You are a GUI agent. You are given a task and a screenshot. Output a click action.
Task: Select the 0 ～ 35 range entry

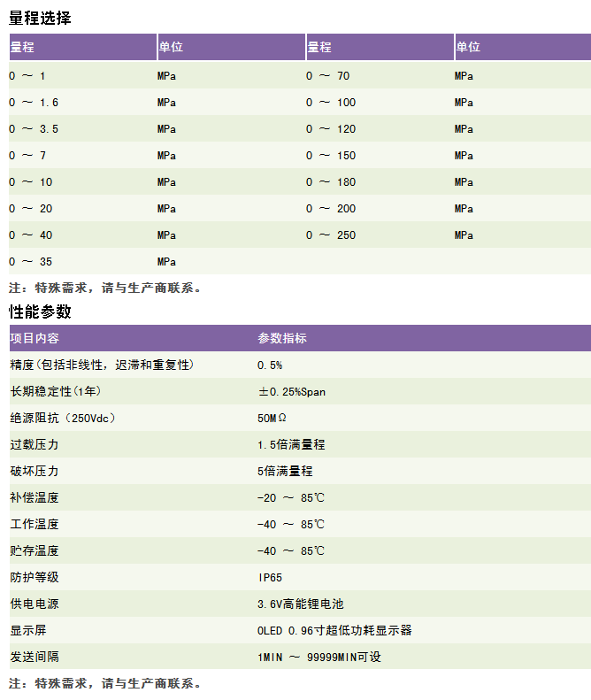click(30, 262)
